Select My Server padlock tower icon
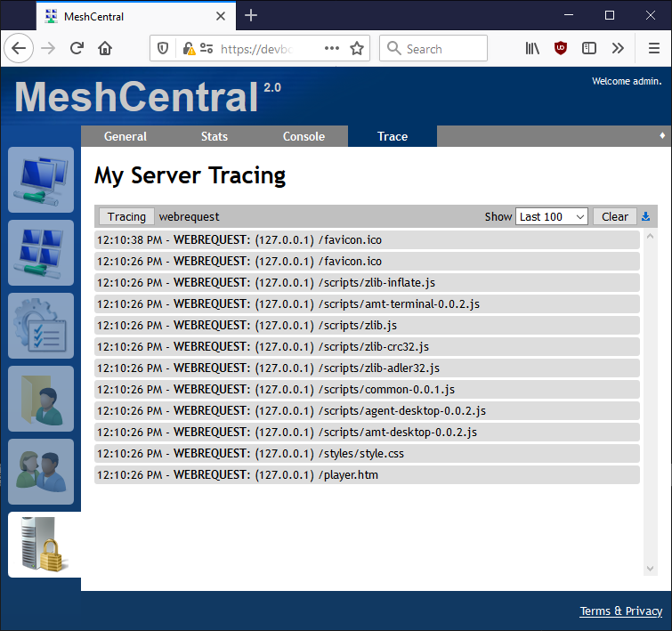The width and height of the screenshot is (672, 631). (x=45, y=545)
